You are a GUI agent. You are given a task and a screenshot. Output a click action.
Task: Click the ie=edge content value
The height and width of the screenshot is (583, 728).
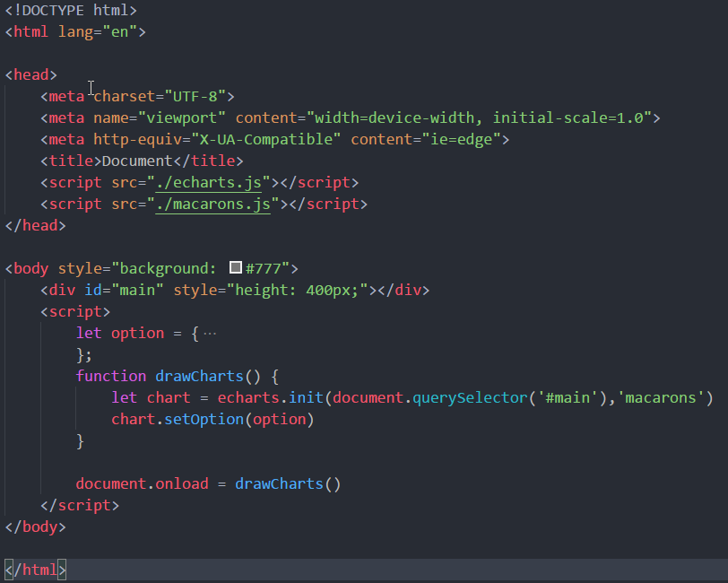461,139
